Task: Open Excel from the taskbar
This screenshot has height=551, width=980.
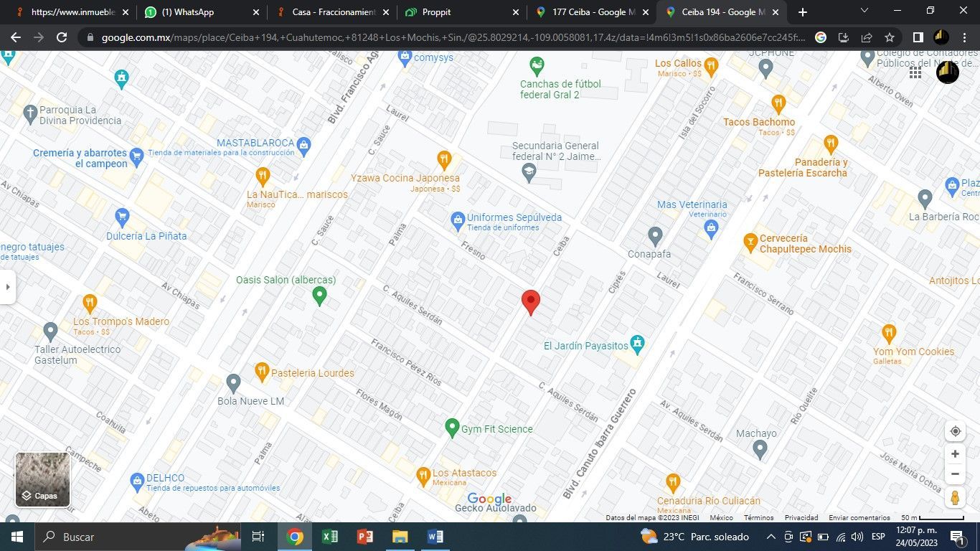Action: (330, 537)
